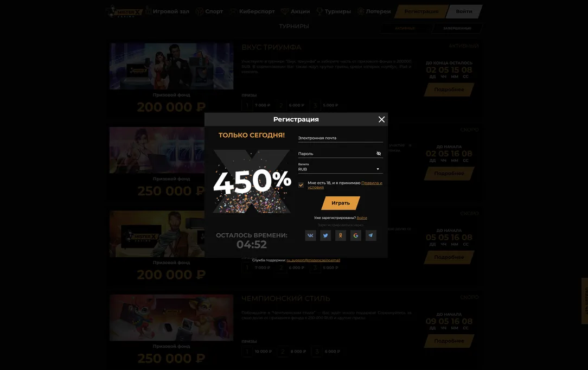Close the Регистрация dialog
The image size is (588, 370).
pos(381,119)
